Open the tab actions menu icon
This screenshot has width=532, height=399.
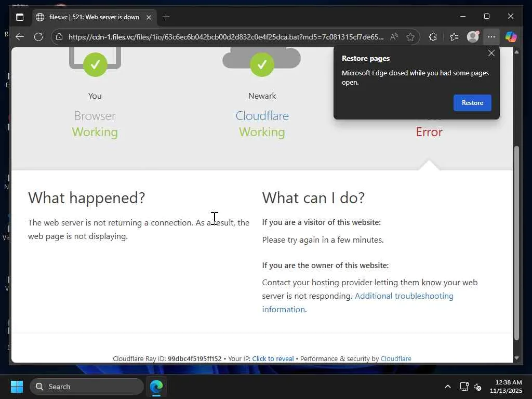(20, 17)
